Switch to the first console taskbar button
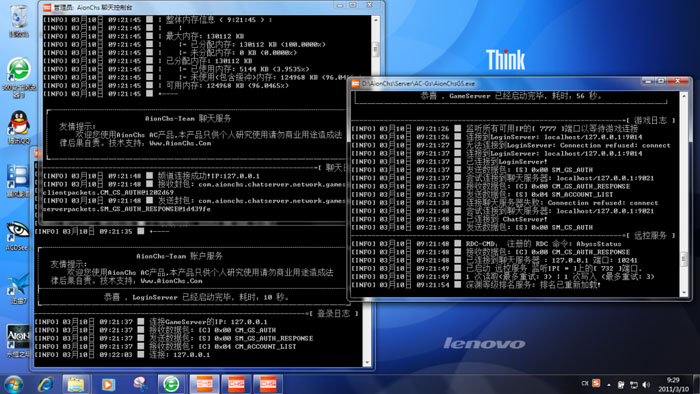This screenshot has width=700, height=394. click(204, 384)
